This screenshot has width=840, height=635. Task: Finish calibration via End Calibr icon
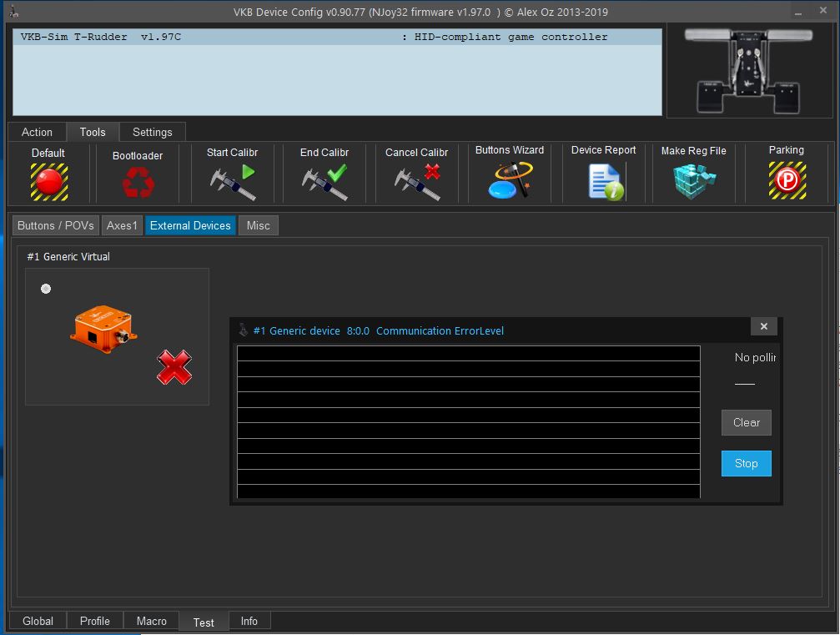click(x=324, y=182)
